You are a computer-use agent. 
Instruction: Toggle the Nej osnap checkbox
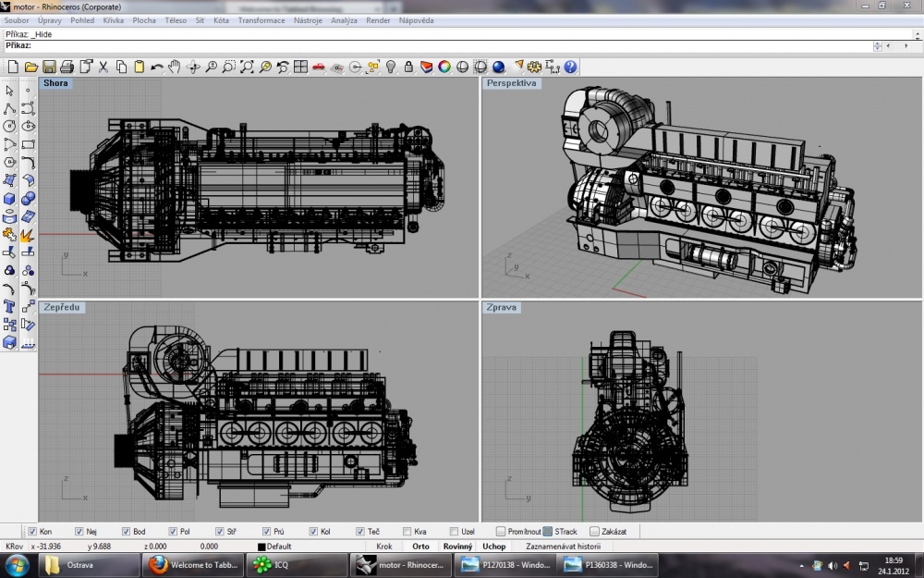pos(79,532)
